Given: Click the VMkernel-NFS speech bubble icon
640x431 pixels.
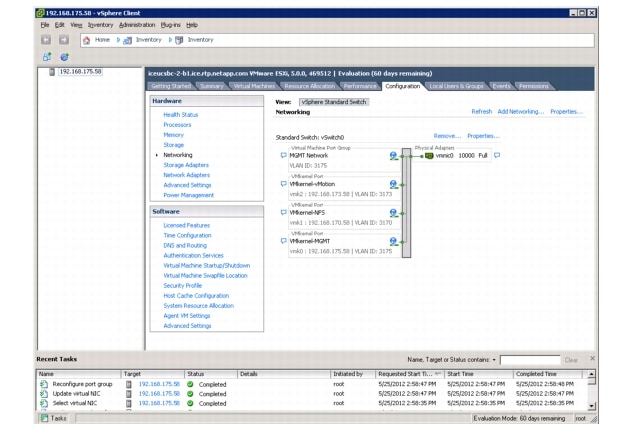Looking at the screenshot, I should pyautogui.click(x=284, y=213).
